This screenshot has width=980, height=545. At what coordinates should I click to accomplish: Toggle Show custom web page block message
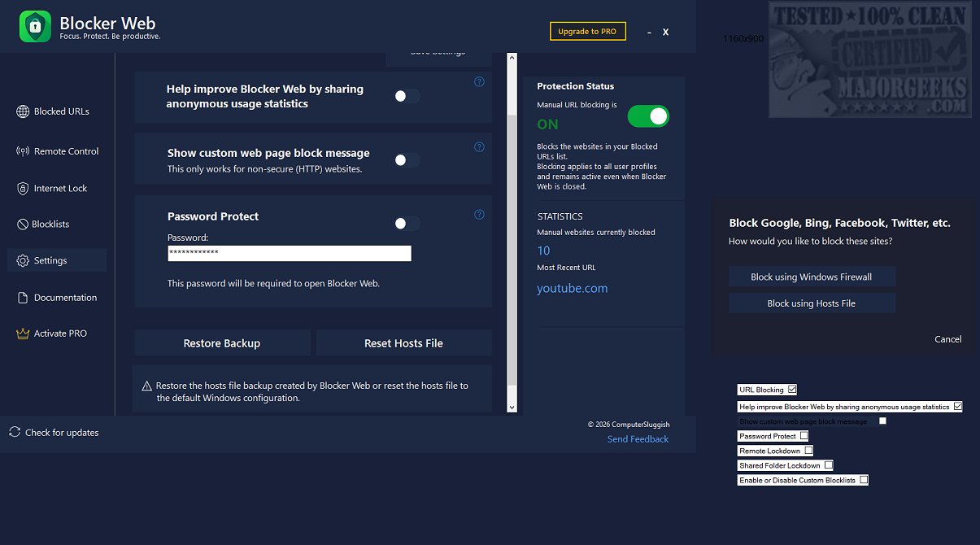(407, 160)
